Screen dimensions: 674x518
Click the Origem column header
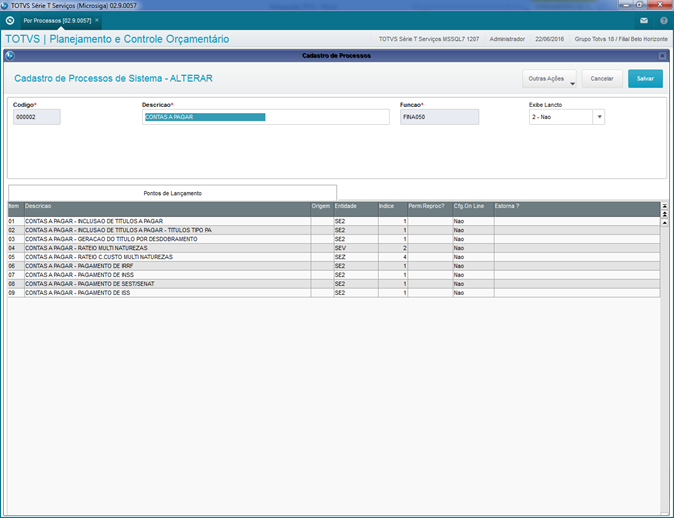[322, 208]
